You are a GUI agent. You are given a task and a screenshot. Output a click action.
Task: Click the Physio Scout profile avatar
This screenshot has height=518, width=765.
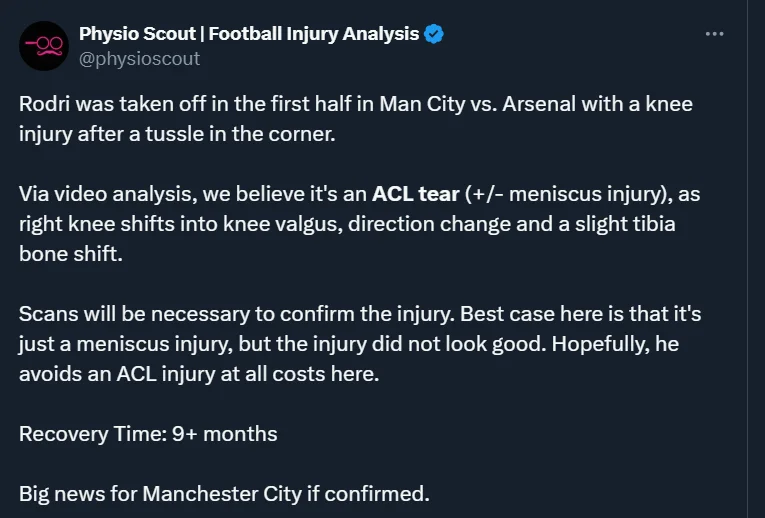pos(43,45)
